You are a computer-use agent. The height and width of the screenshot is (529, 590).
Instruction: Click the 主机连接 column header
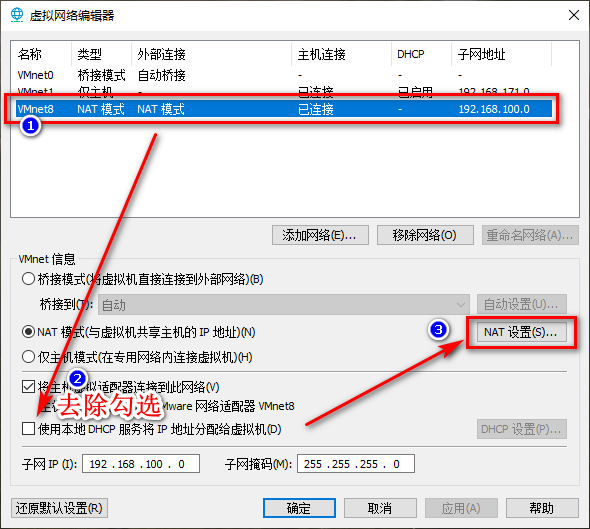tap(321, 54)
